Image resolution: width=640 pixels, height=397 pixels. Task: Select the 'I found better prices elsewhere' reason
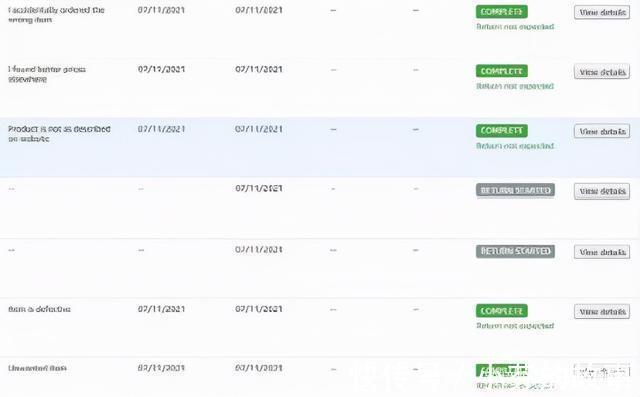pyautogui.click(x=47, y=74)
